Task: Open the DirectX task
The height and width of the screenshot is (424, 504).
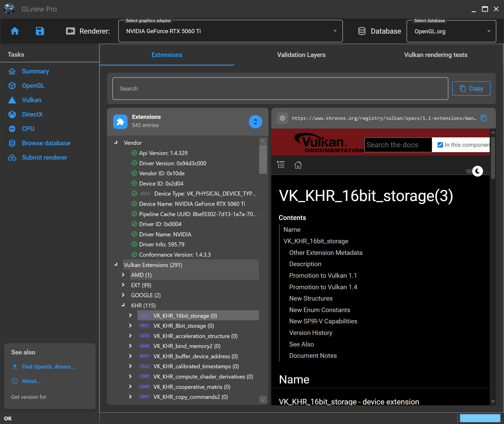Action: (x=32, y=114)
